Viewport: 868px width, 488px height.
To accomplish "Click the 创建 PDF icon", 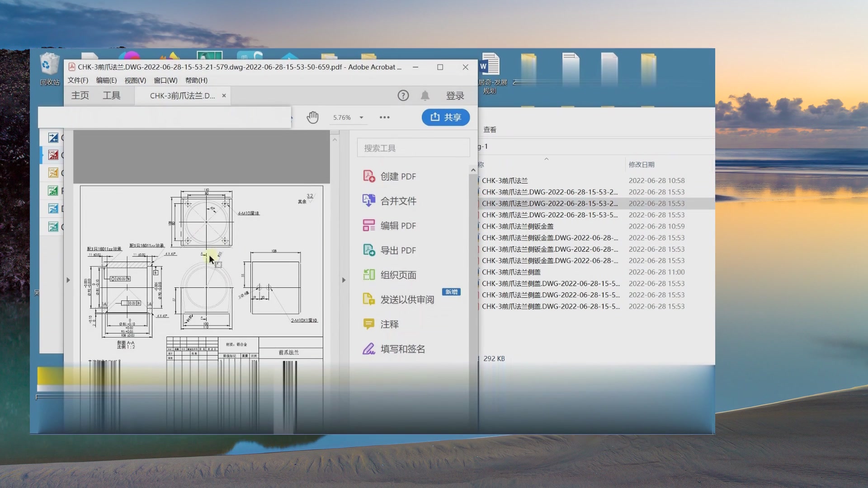I will 369,176.
